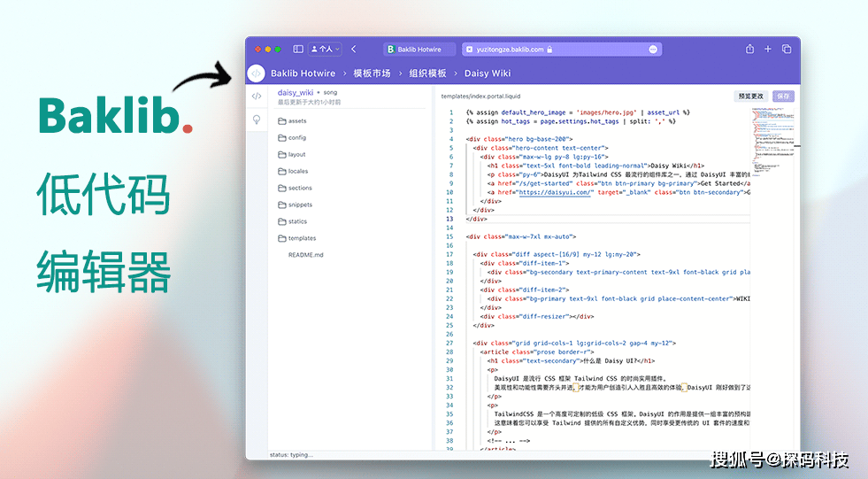The width and height of the screenshot is (868, 479).
Task: Select Daisy Wiki breadcrumb
Action: pyautogui.click(x=488, y=73)
